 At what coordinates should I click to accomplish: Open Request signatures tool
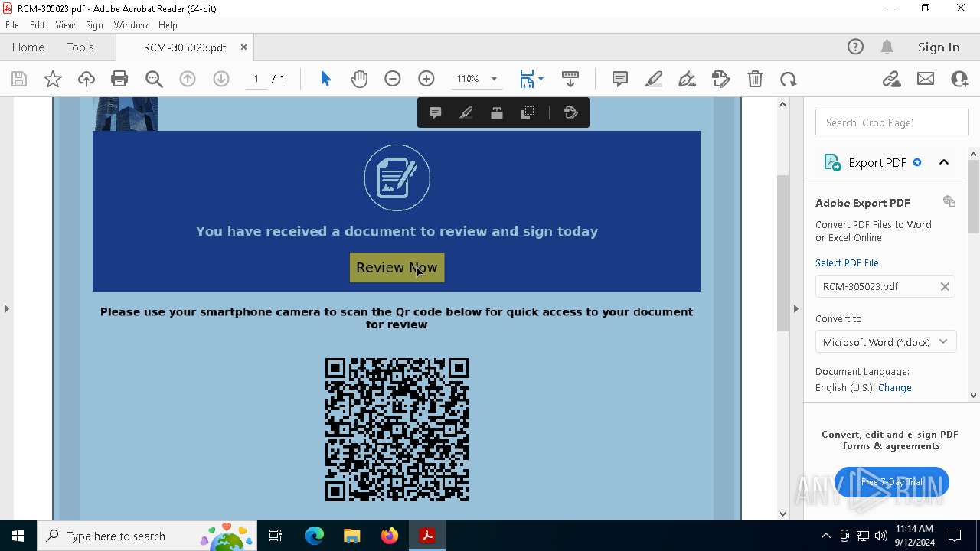coord(721,79)
